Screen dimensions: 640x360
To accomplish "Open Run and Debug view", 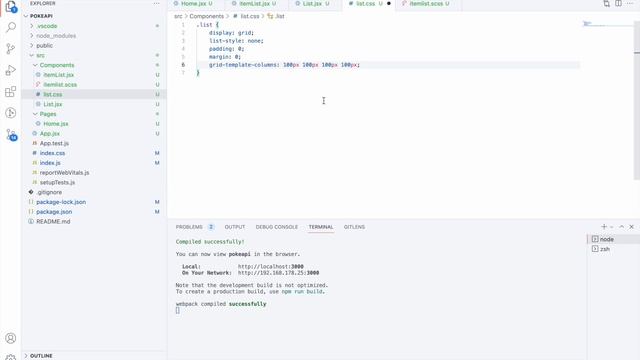I will (x=11, y=70).
